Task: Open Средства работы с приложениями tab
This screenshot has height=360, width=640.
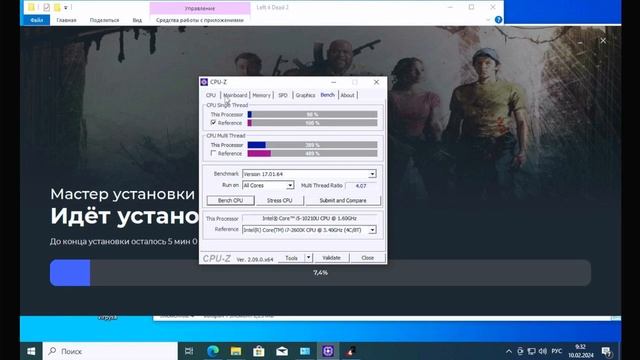Action: (x=200, y=20)
